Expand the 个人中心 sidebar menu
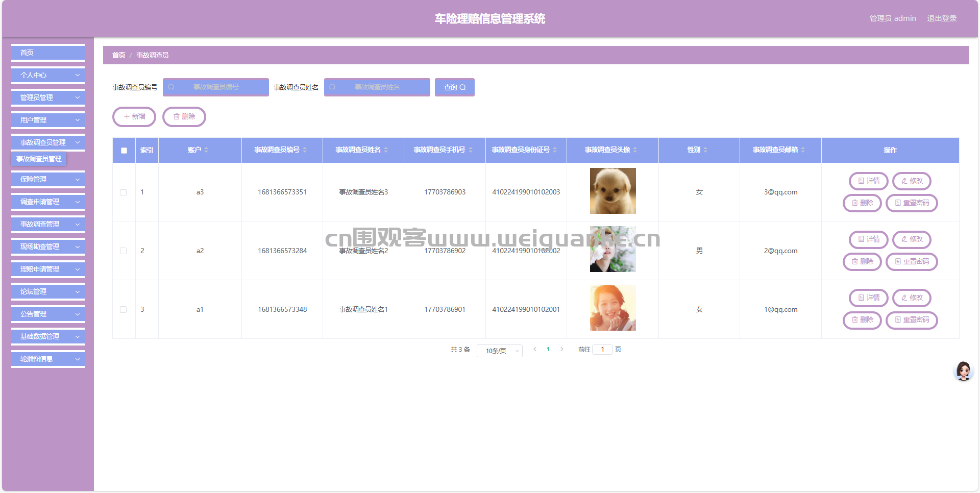This screenshot has width=980, height=493. [48, 75]
